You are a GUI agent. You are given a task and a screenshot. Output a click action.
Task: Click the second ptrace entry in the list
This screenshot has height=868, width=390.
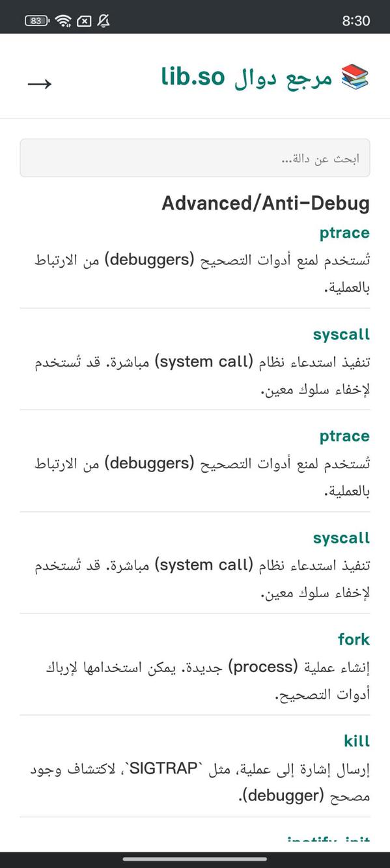(x=344, y=436)
